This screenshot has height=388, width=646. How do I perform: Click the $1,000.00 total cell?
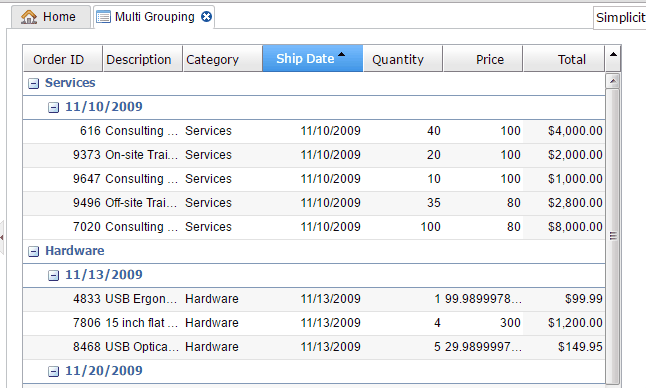click(564, 179)
